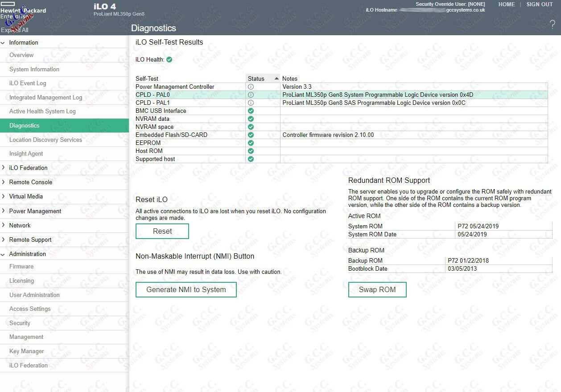561x392 pixels.
Task: Click the Reset iLO button
Action: tap(162, 231)
